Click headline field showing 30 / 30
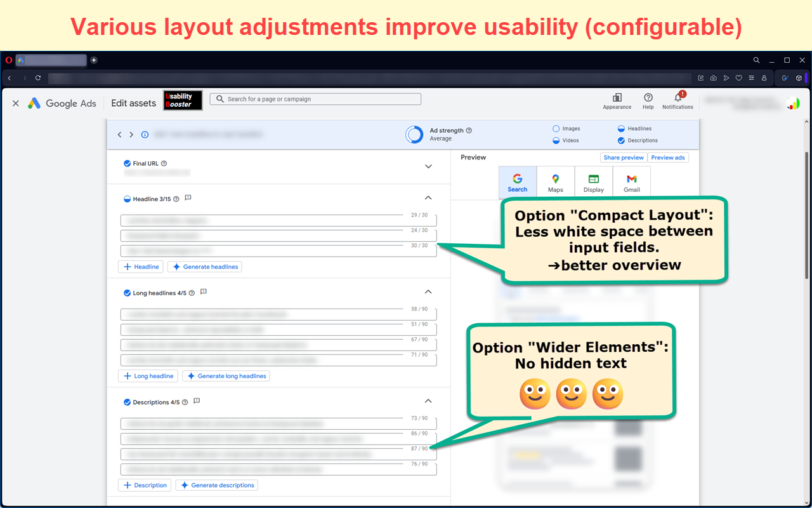The height and width of the screenshot is (508, 812). pyautogui.click(x=278, y=251)
